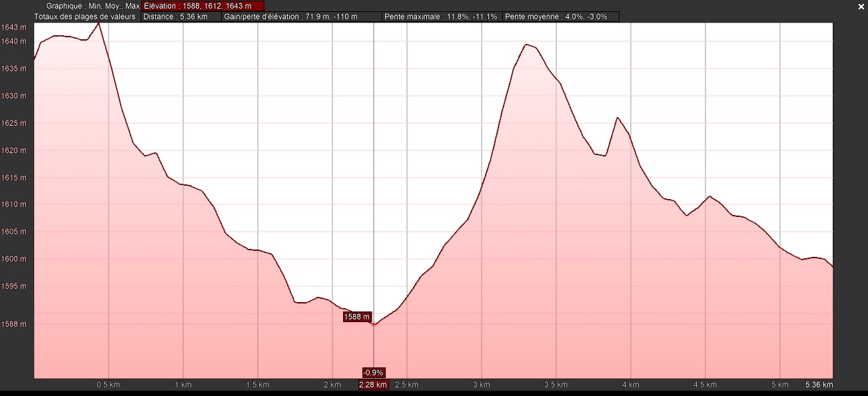Click the lowest point marker on the profile
The width and height of the screenshot is (868, 396).
pos(374,324)
